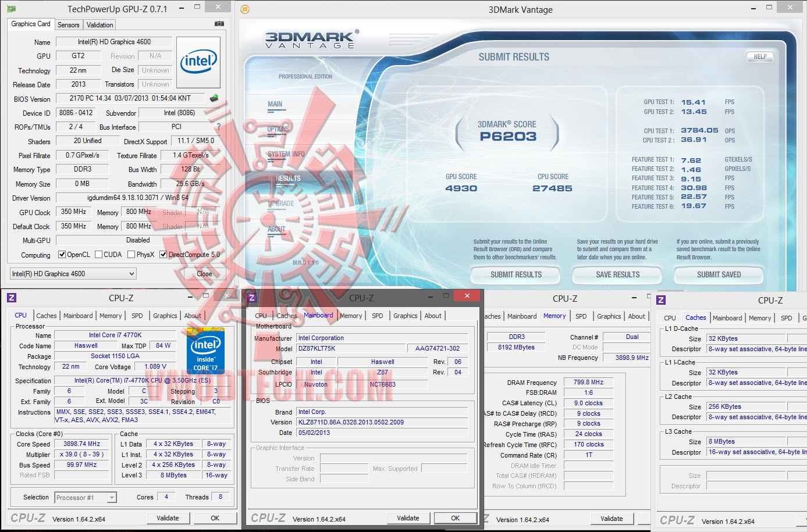Toggle the OpenCL checkbox

coord(62,255)
